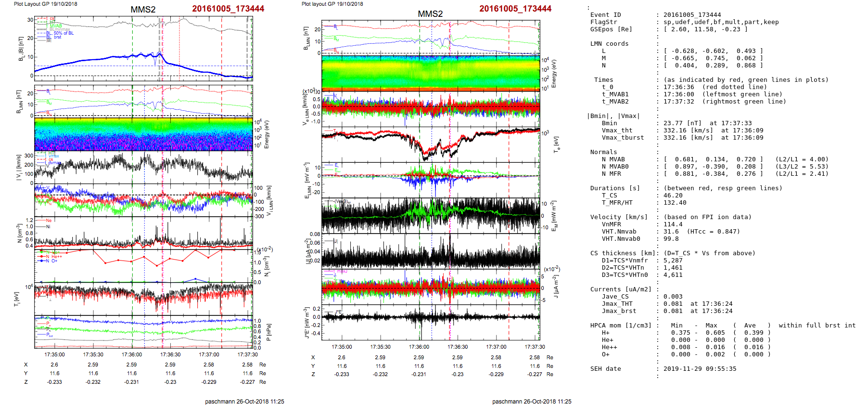Click the 17:35:00 time tick under the left plot
This screenshot has height=405, width=868.
(54, 354)
